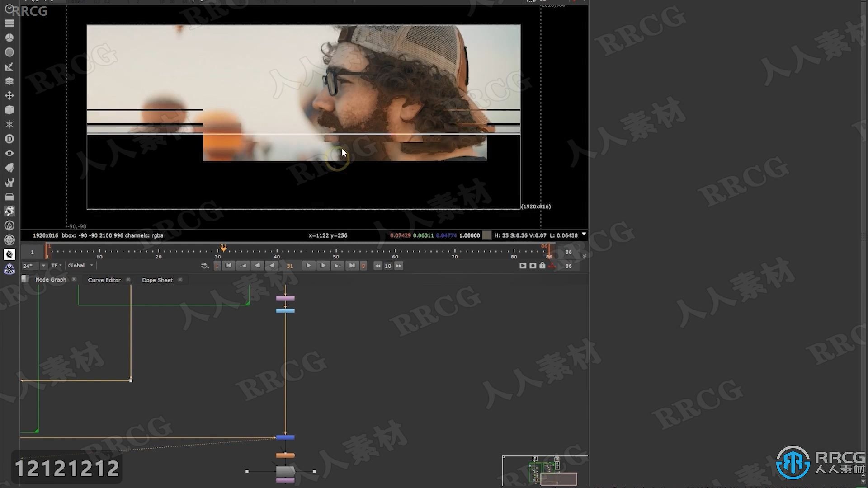Go to the first frame
This screenshot has width=868, height=488.
click(228, 266)
